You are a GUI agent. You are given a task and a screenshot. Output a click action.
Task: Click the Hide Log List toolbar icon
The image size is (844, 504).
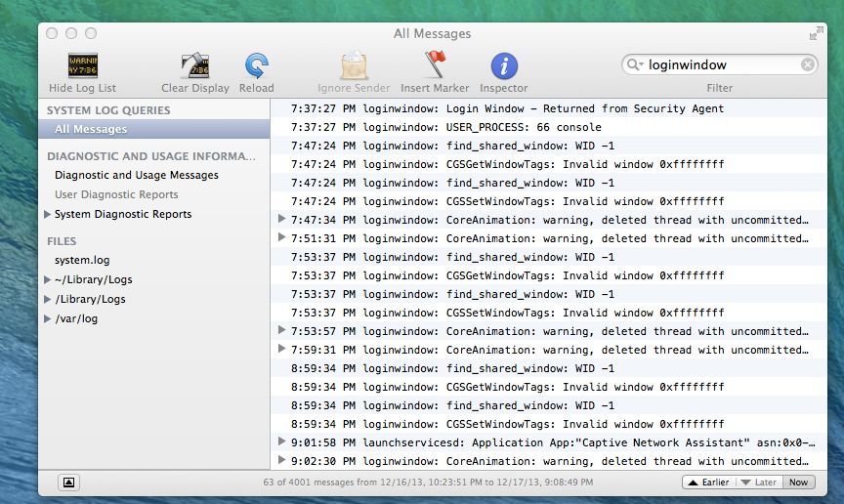pyautogui.click(x=82, y=65)
